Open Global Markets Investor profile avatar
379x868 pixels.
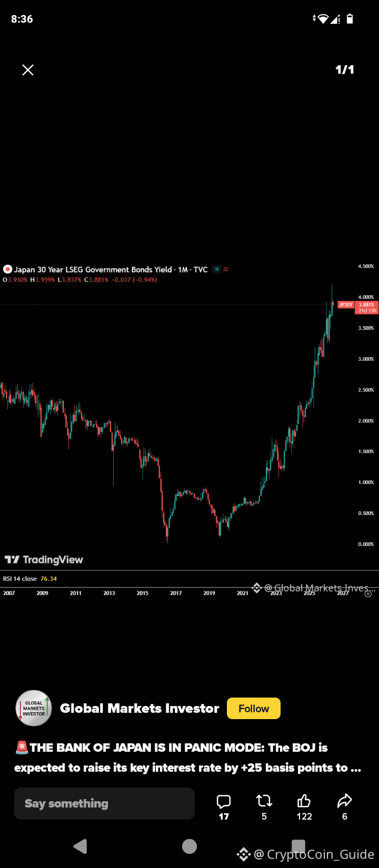[34, 708]
